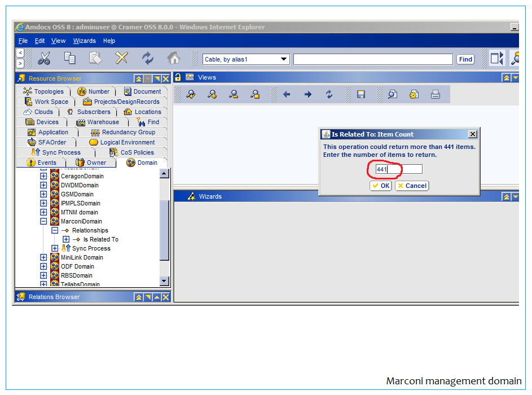Screen dimensions: 532x395
Task: Click the Copy icon in main toolbar
Action: click(70, 58)
